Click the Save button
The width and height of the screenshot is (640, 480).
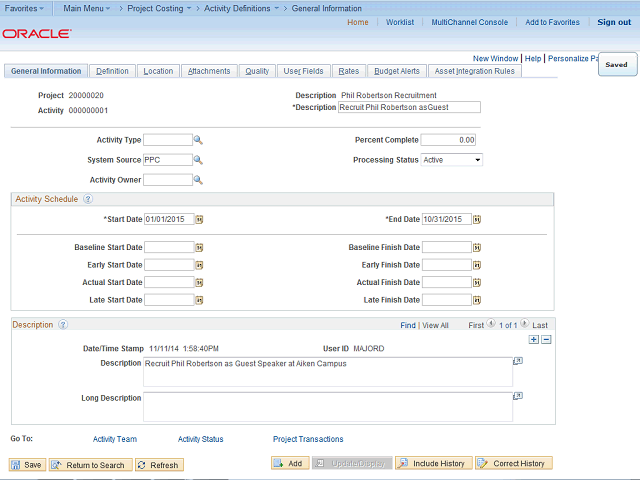[x=27, y=465]
